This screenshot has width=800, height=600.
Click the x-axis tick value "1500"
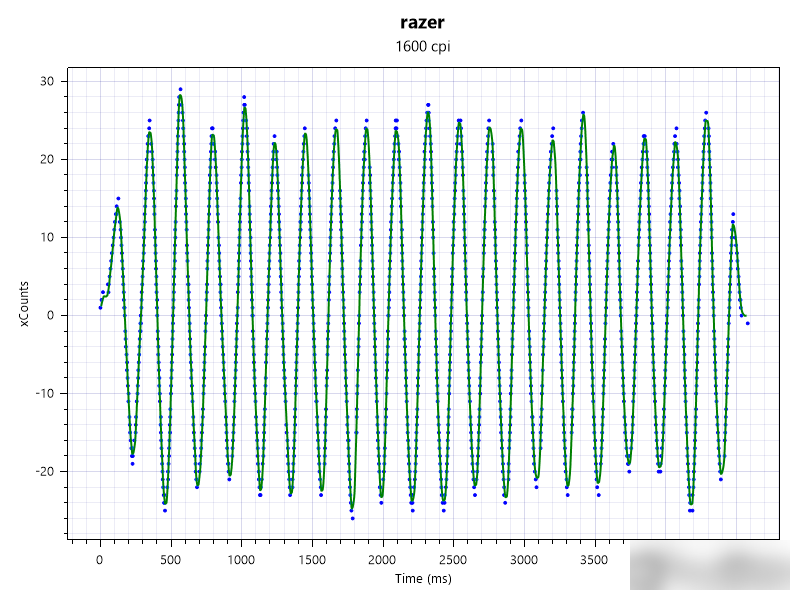[312, 560]
